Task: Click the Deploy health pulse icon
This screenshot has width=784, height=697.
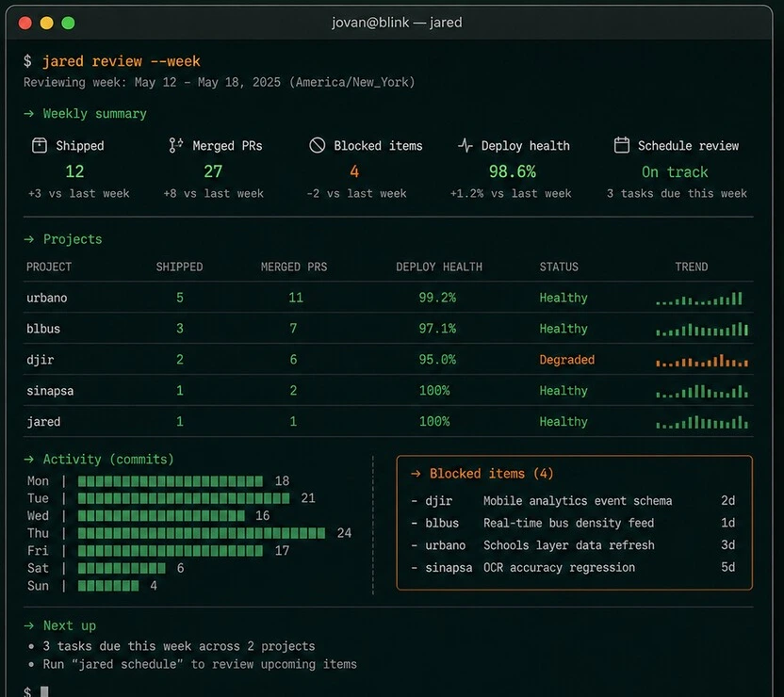Action: [x=465, y=145]
